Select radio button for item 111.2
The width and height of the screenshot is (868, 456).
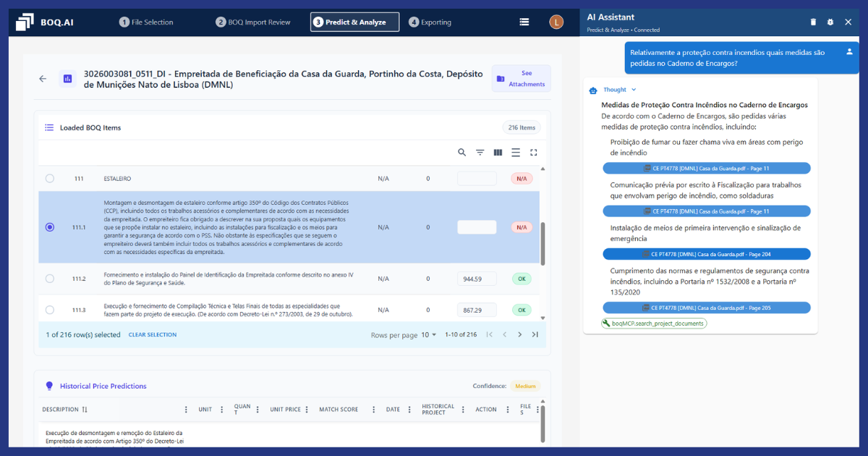pos(50,279)
